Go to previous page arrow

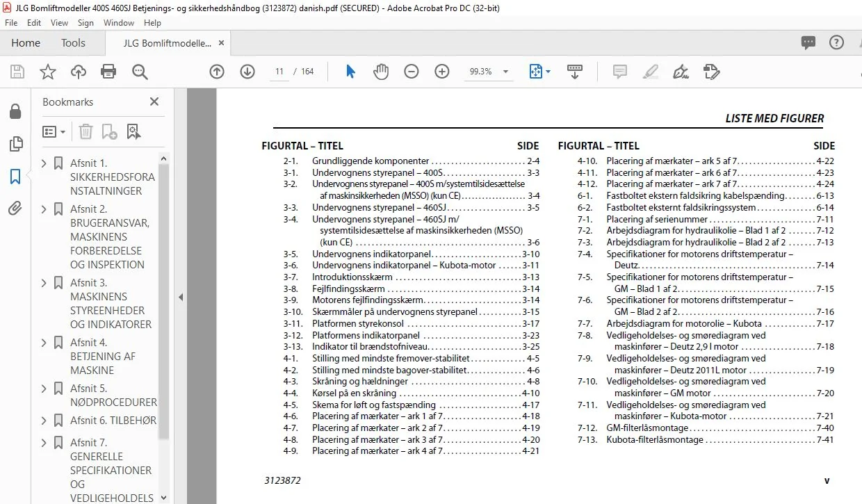(217, 72)
